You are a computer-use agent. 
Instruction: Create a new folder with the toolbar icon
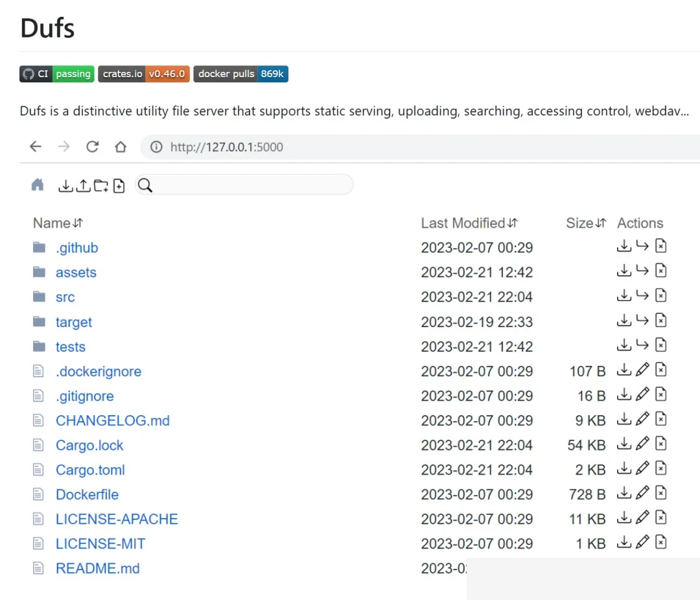[101, 186]
